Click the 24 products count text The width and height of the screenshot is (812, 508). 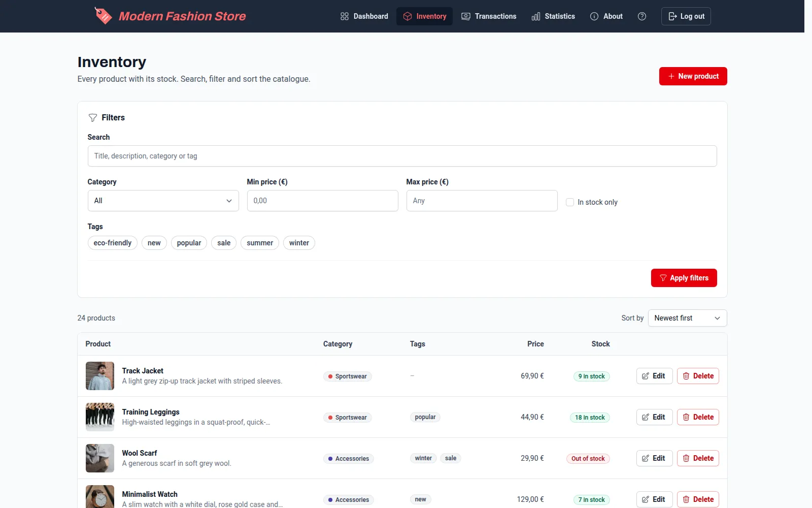pyautogui.click(x=96, y=318)
